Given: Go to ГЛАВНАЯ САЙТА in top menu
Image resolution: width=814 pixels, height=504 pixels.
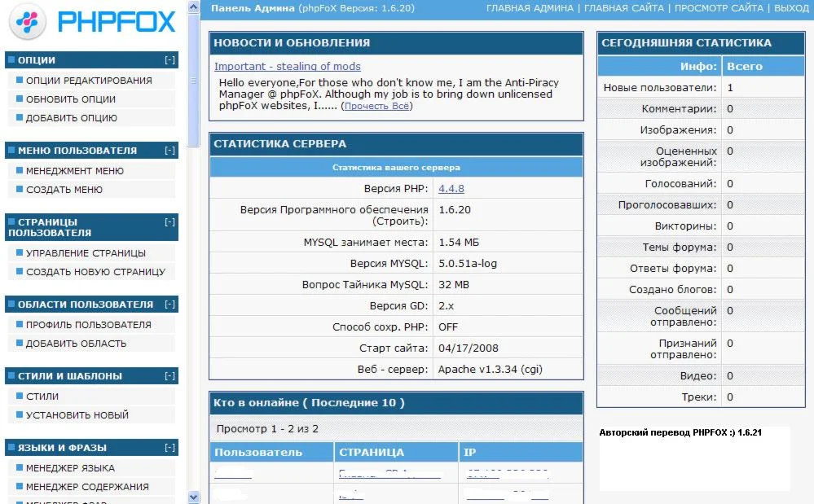Looking at the screenshot, I should 623,8.
